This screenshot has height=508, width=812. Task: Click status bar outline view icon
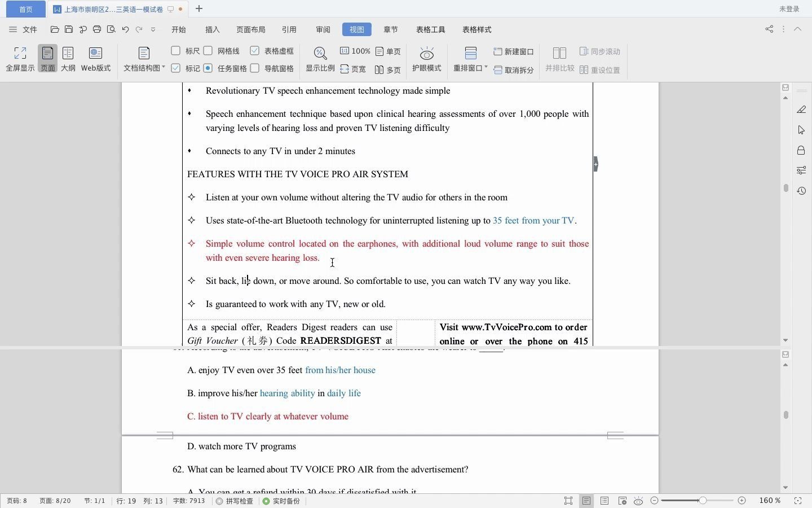604,501
